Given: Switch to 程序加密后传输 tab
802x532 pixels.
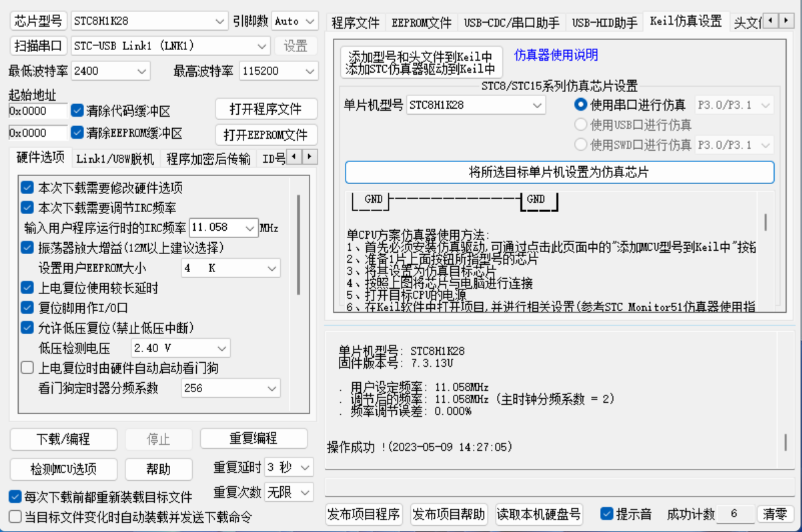Looking at the screenshot, I should click(209, 159).
